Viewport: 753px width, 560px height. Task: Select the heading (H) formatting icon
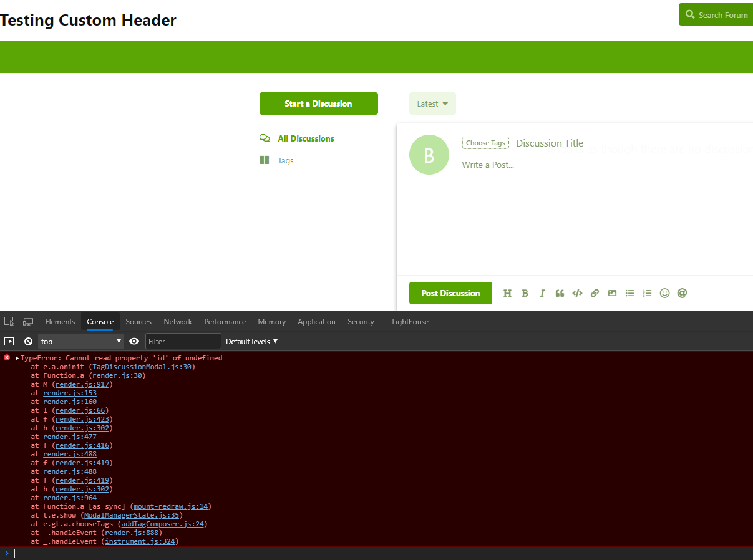507,292
